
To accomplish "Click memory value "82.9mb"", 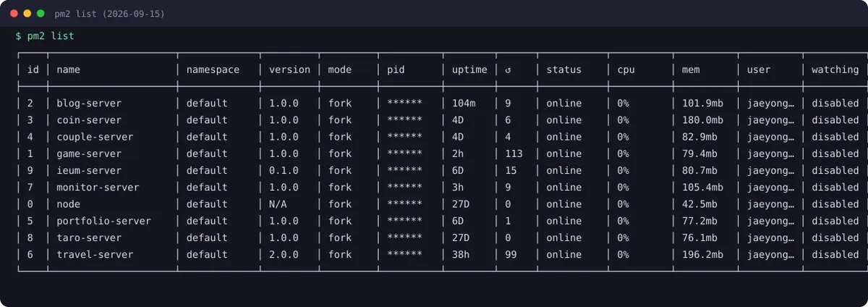I will pyautogui.click(x=699, y=137).
